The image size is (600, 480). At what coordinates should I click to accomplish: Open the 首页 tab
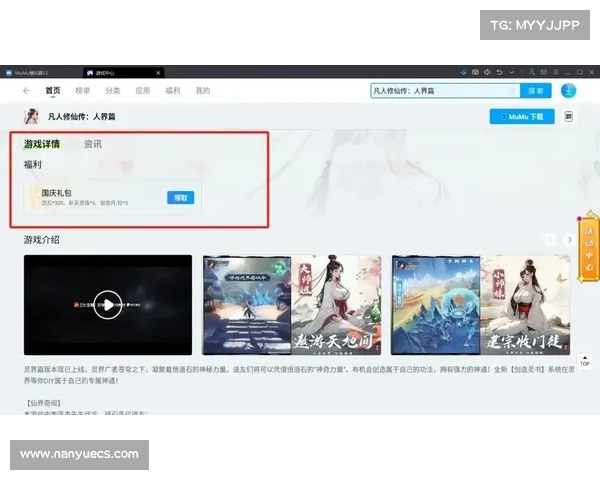(53, 91)
